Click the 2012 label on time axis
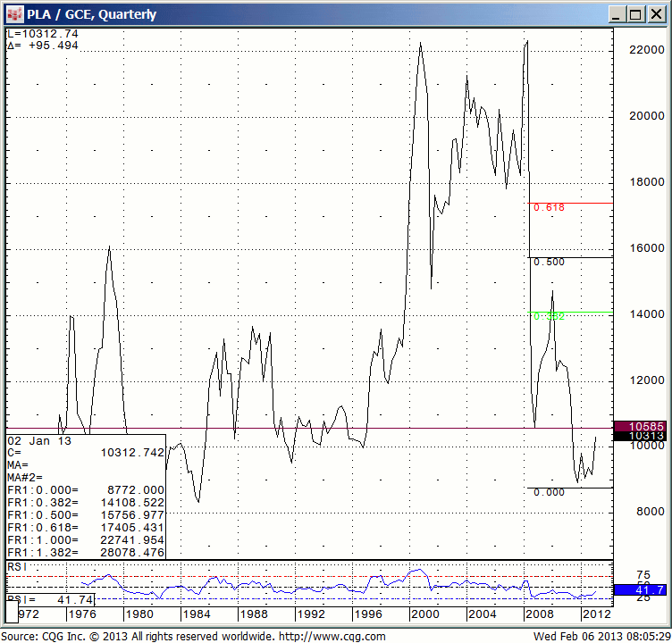 [x=597, y=614]
